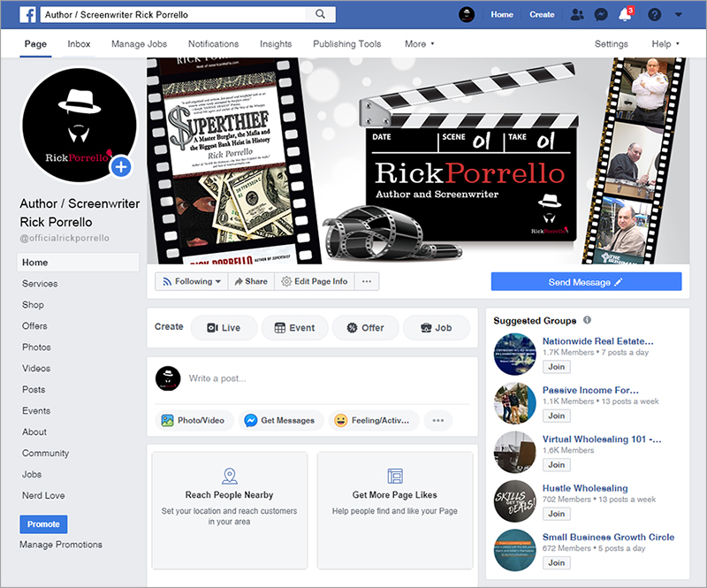Screen dimensions: 707x588
Task: Open Friend Requests icon in top bar
Action: [577, 15]
